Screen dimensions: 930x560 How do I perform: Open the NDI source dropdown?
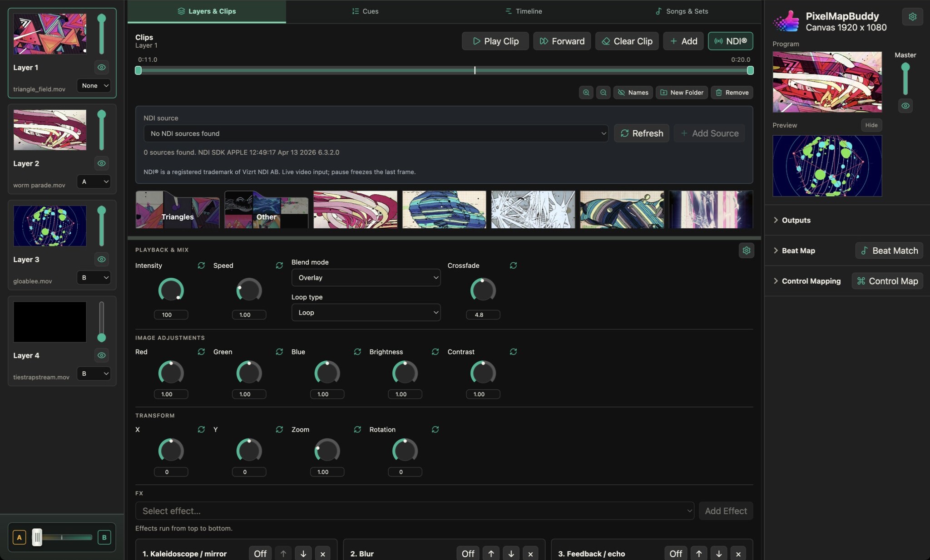coord(376,133)
